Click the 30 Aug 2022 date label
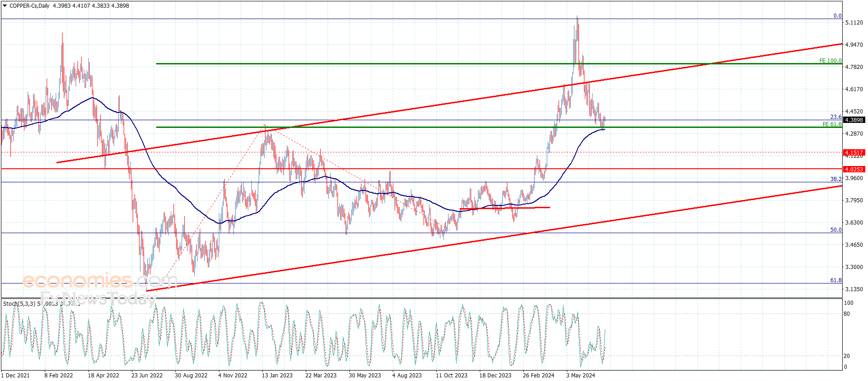 (191, 376)
